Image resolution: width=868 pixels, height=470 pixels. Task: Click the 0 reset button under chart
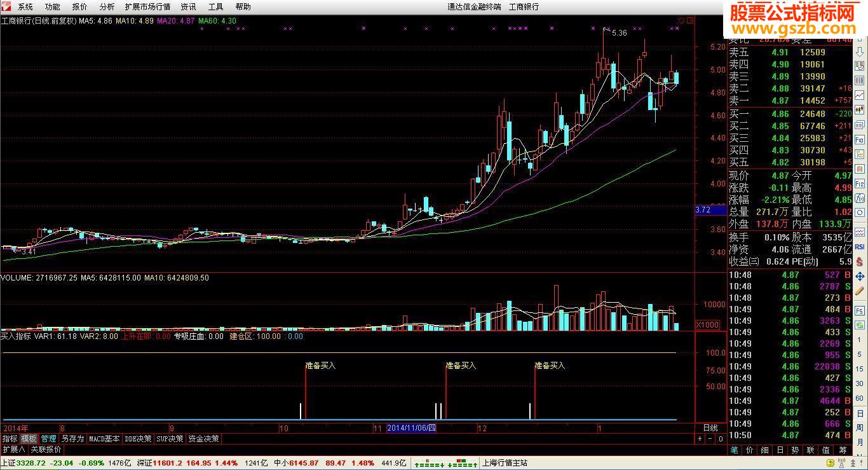tap(721, 439)
